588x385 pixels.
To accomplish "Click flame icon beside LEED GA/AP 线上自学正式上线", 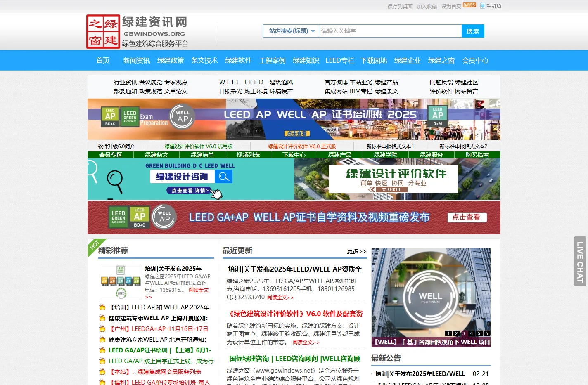I will (x=102, y=361).
